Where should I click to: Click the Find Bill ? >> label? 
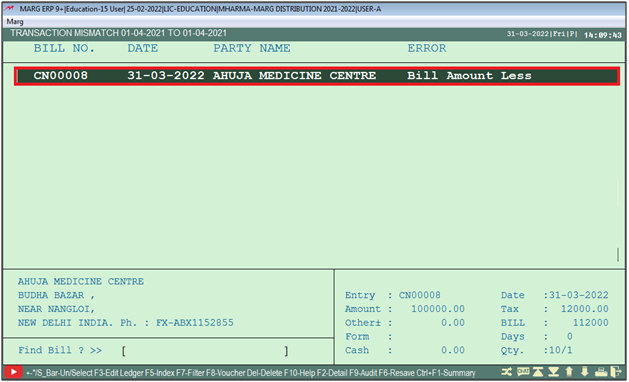[60, 351]
